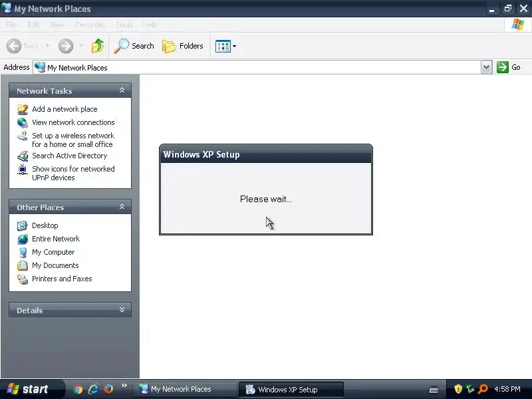
Task: Toggle the Folders pane
Action: tap(182, 46)
